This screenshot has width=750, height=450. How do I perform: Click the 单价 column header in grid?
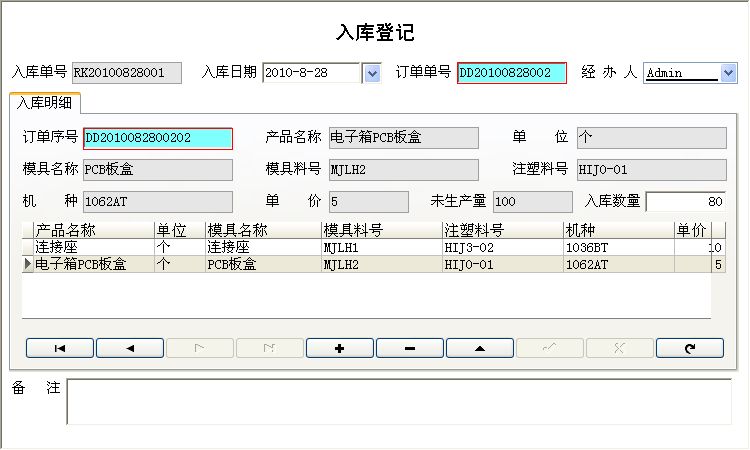[693, 230]
